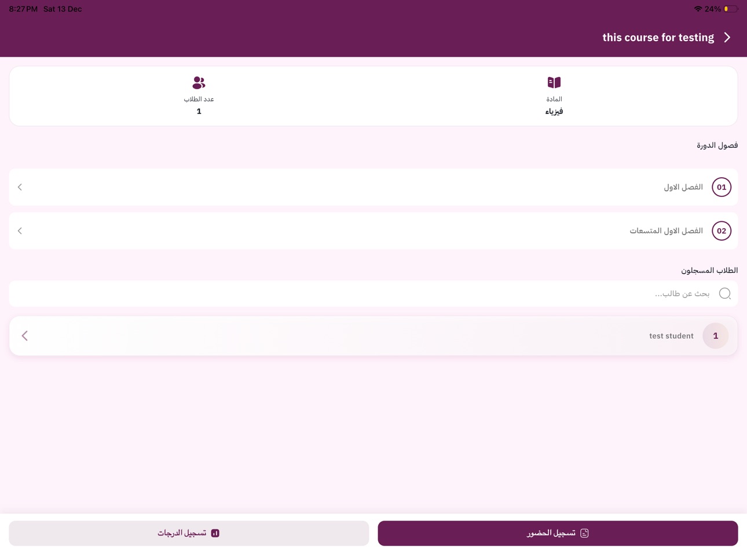The height and width of the screenshot is (560, 747).
Task: Focus the بحث عن طالب search field
Action: pos(373,294)
